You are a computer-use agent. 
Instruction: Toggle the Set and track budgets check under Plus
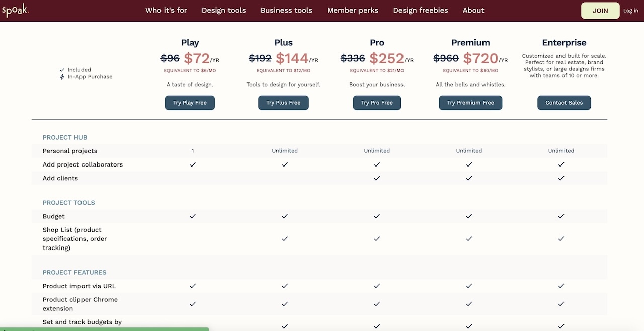tap(284, 326)
